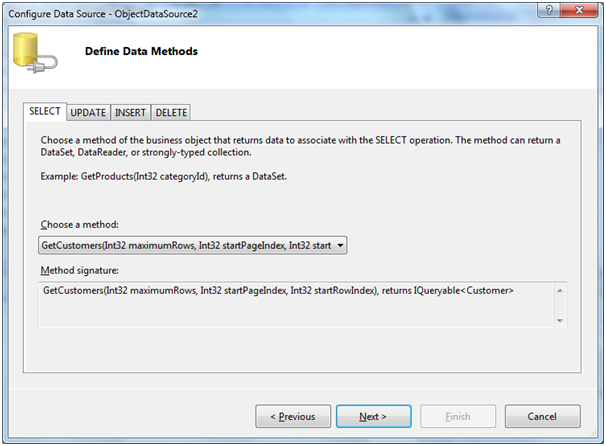Open the UPDATE tab
Viewport: 606px width, 446px height.
(88, 112)
